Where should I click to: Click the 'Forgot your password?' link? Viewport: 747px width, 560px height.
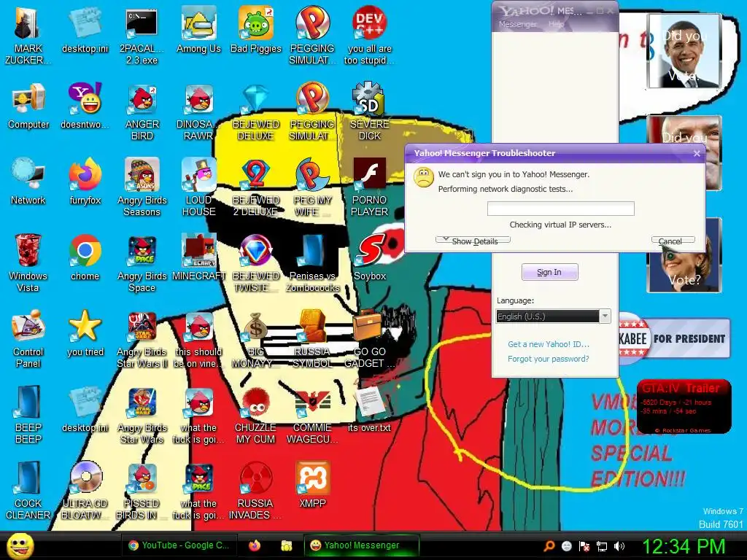[x=549, y=359]
